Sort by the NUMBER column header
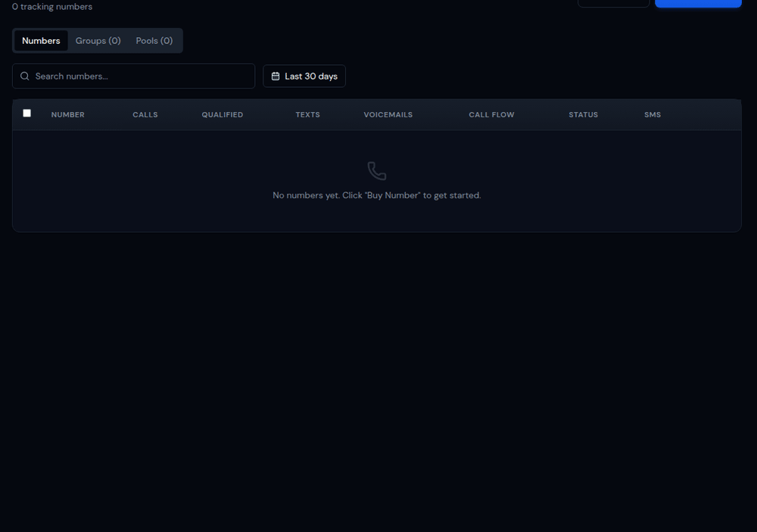The image size is (757, 532). point(67,115)
